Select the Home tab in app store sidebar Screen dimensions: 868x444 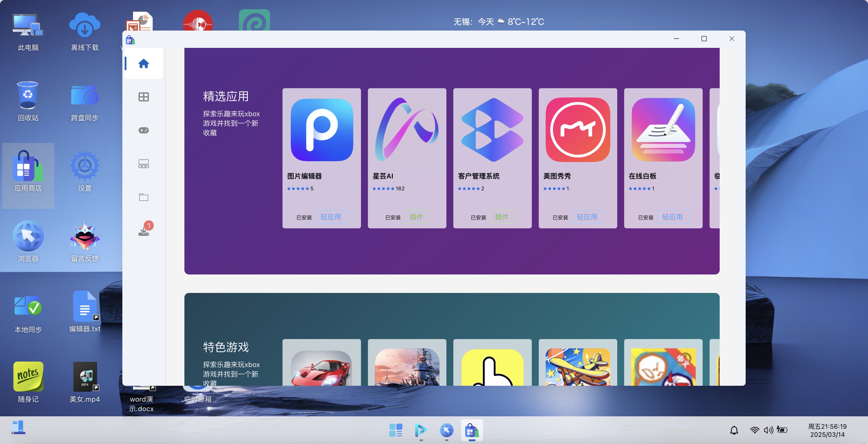coord(143,64)
